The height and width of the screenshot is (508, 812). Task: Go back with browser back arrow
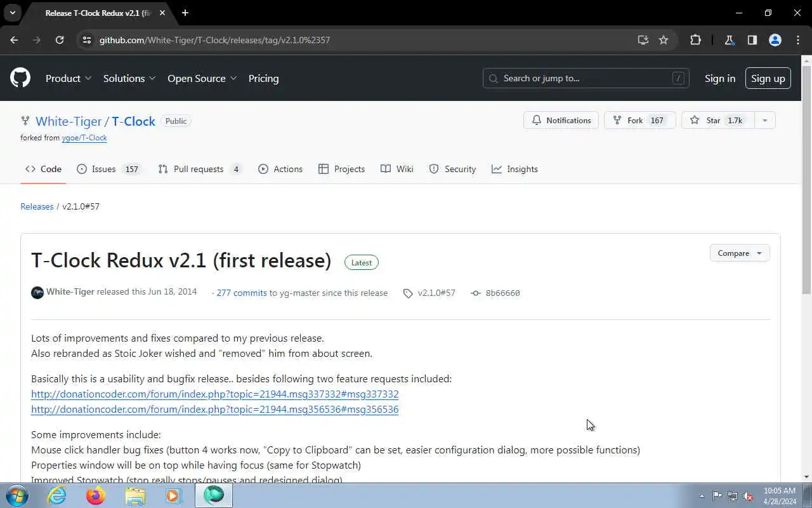click(14, 39)
